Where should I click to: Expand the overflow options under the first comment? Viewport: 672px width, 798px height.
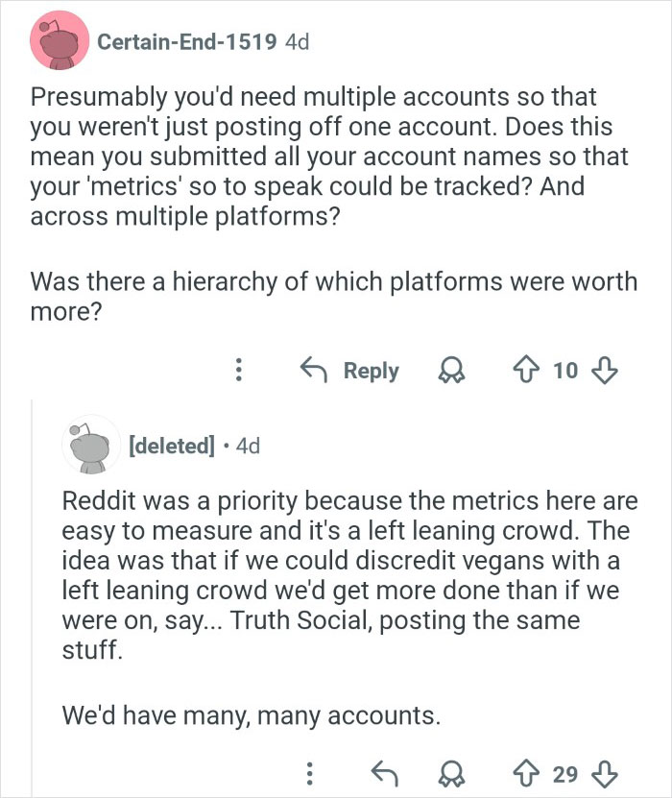point(237,370)
